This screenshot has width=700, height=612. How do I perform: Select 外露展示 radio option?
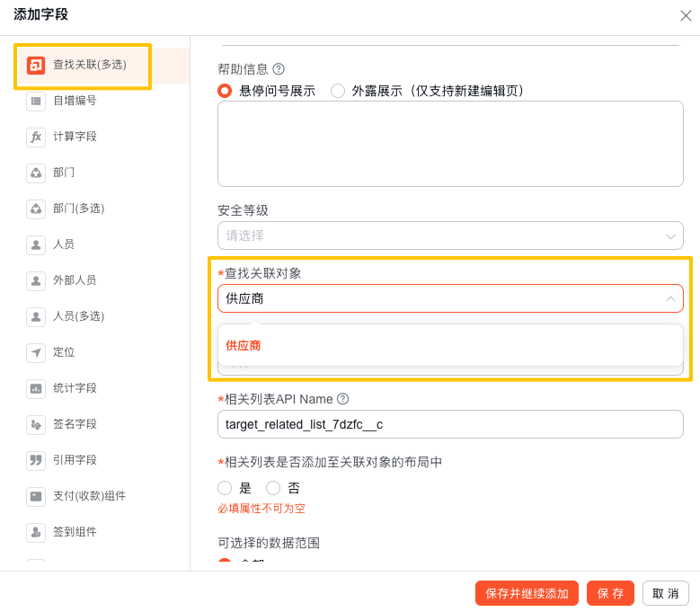pos(338,91)
